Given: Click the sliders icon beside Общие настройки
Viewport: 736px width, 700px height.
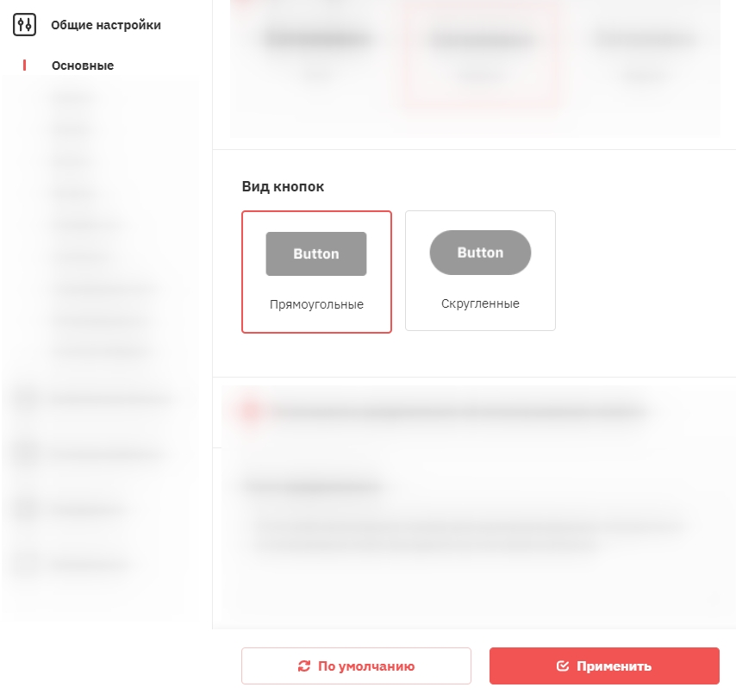Looking at the screenshot, I should 24,24.
